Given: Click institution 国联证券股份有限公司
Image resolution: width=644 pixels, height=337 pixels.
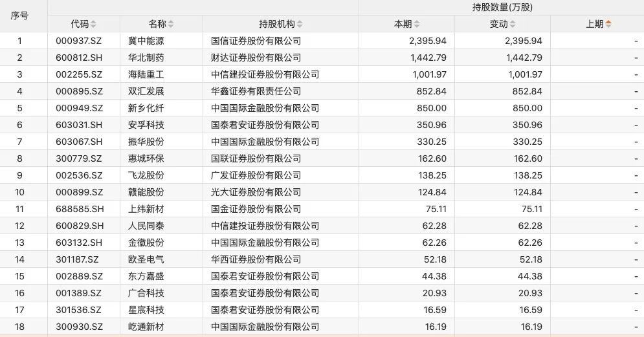Looking at the screenshot, I should coord(256,159).
